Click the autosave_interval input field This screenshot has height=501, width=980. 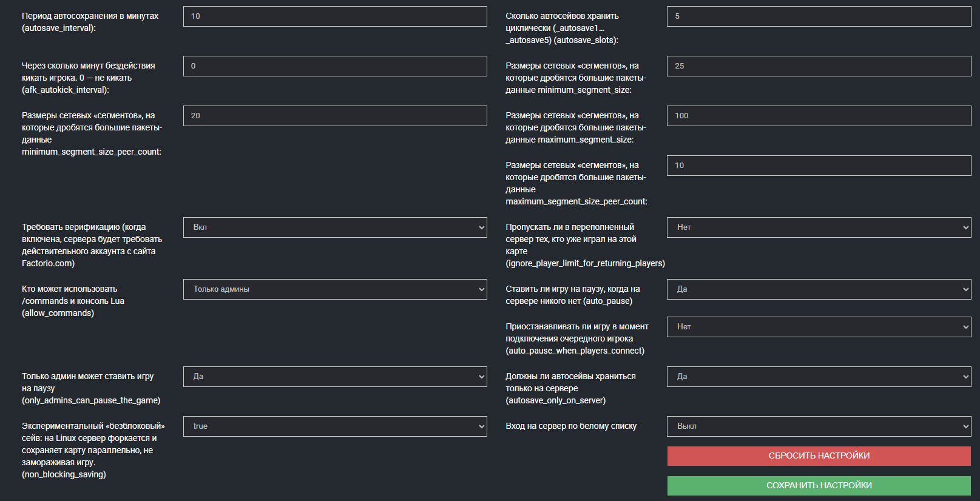click(x=334, y=16)
